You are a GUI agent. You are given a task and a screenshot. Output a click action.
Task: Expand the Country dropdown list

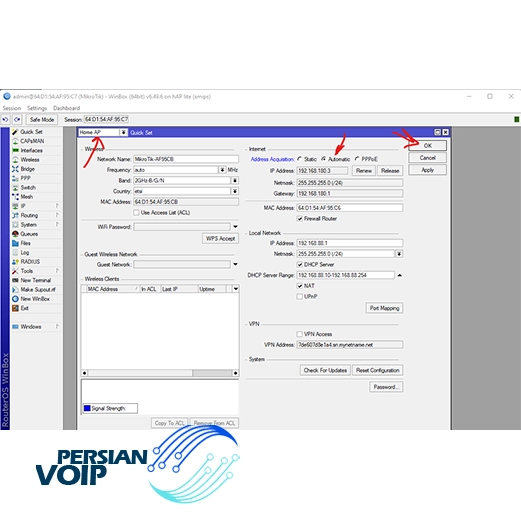tap(235, 191)
